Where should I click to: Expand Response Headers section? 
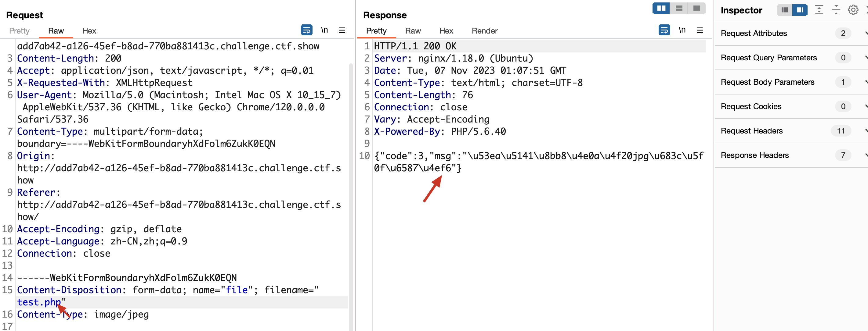(791, 155)
